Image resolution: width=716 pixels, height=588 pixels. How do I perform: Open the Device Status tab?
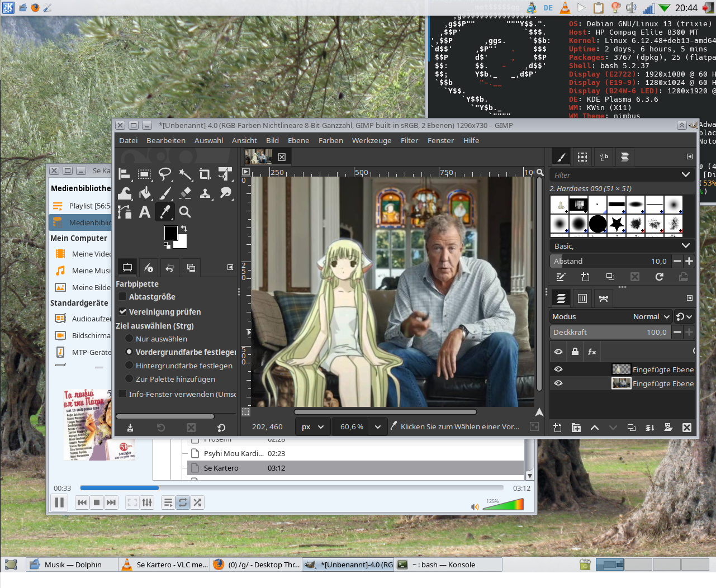click(x=149, y=268)
